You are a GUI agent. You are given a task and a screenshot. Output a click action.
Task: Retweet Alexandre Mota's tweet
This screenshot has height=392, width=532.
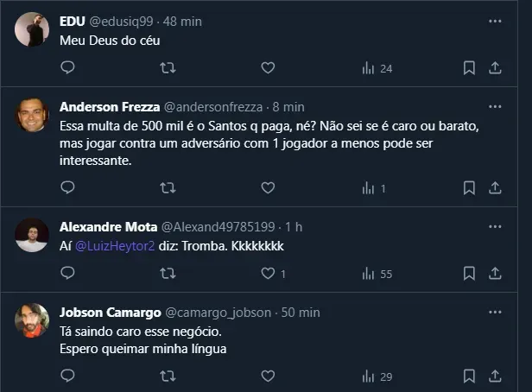coord(168,274)
